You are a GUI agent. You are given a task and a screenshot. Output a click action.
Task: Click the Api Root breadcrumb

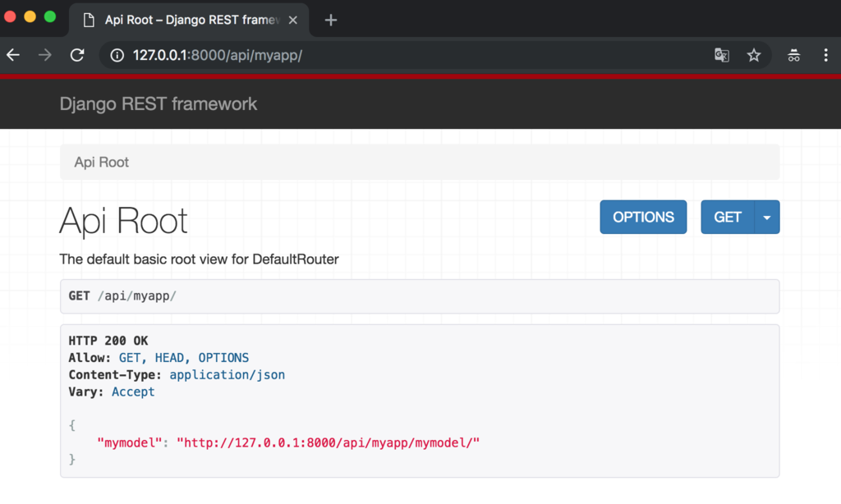[101, 163]
